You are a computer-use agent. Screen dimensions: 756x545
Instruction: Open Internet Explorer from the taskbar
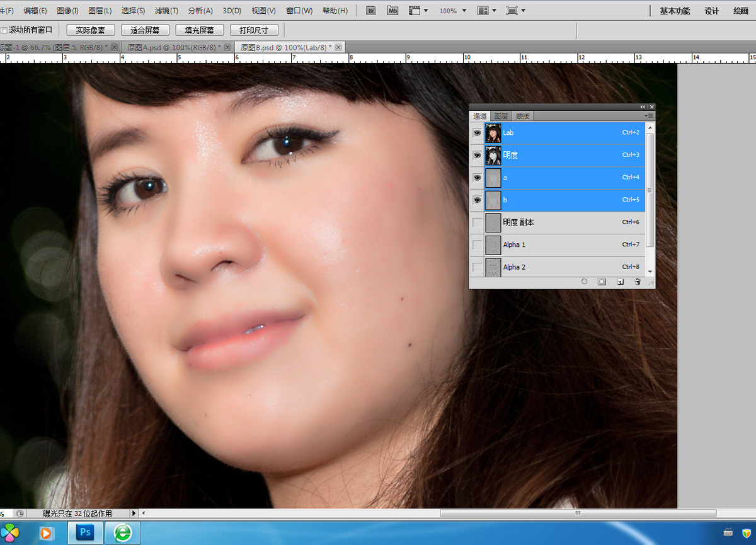(x=123, y=532)
